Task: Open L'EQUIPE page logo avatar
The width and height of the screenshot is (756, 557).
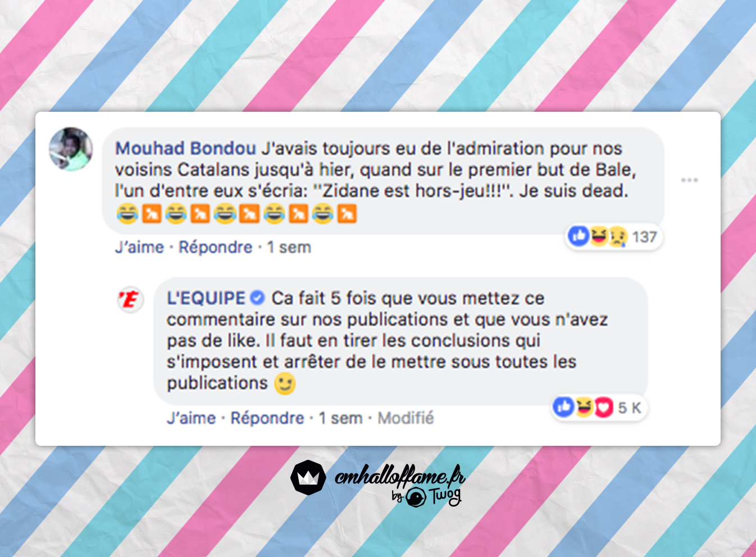Action: pos(130,299)
